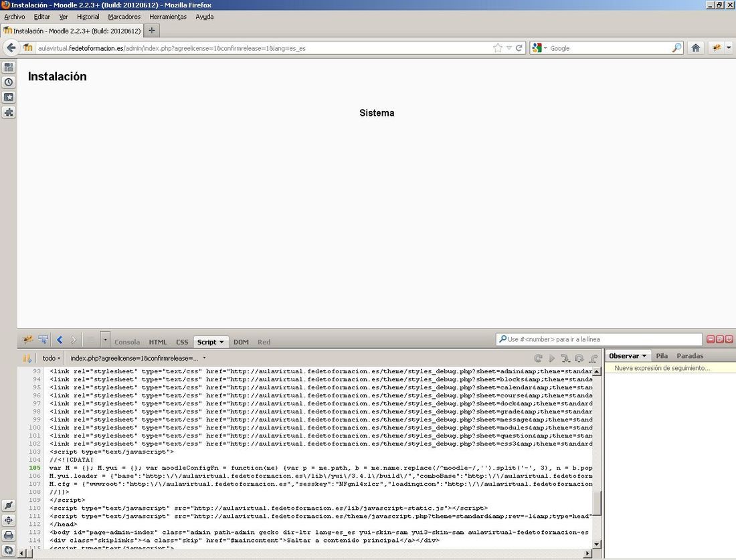
Task: Open the Ayuda menu
Action: (x=204, y=17)
